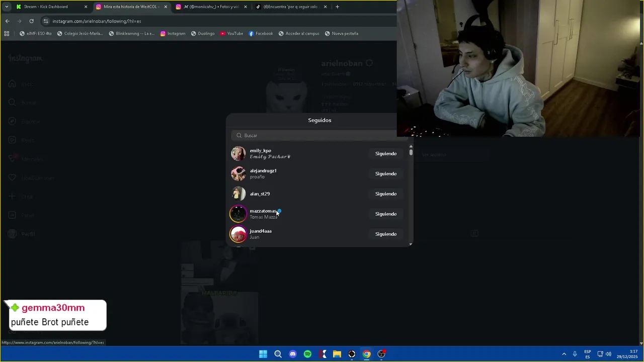Image resolution: width=644 pixels, height=362 pixels.
Task: Go back to the previous page
Action: pyautogui.click(x=7, y=21)
